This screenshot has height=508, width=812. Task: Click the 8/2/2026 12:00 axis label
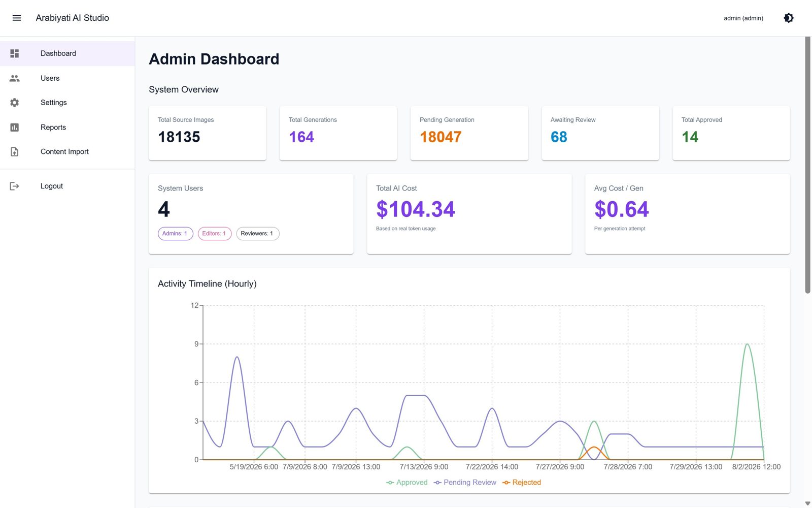pos(756,467)
